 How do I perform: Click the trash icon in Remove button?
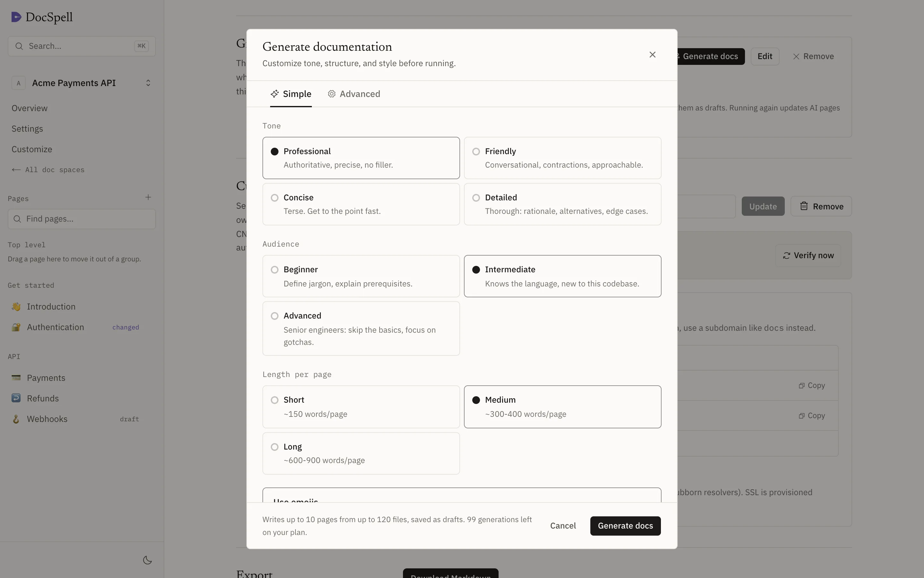click(x=804, y=206)
